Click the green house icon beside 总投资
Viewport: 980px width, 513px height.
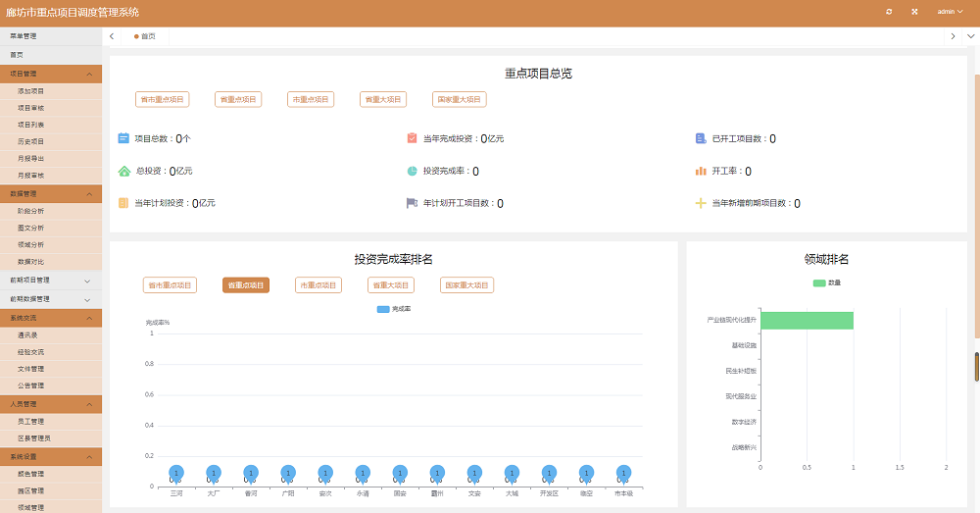click(x=123, y=171)
